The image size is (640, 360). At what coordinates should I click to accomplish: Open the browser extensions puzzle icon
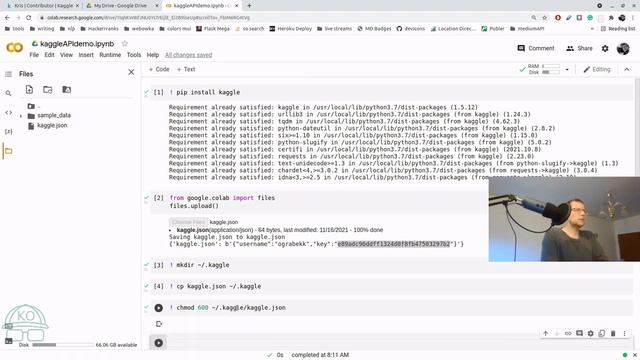click(611, 18)
